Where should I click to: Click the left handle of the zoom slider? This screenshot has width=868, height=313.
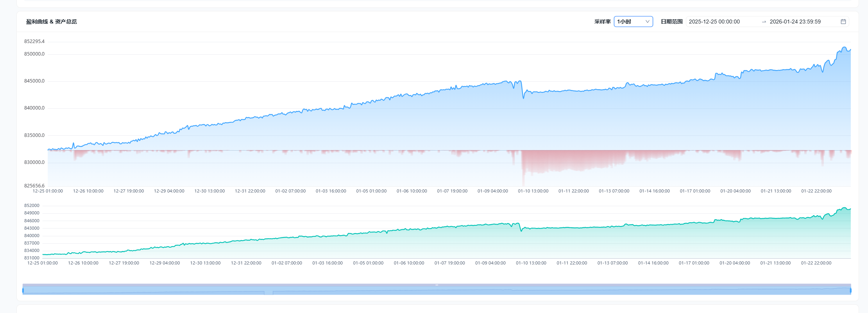[23, 290]
